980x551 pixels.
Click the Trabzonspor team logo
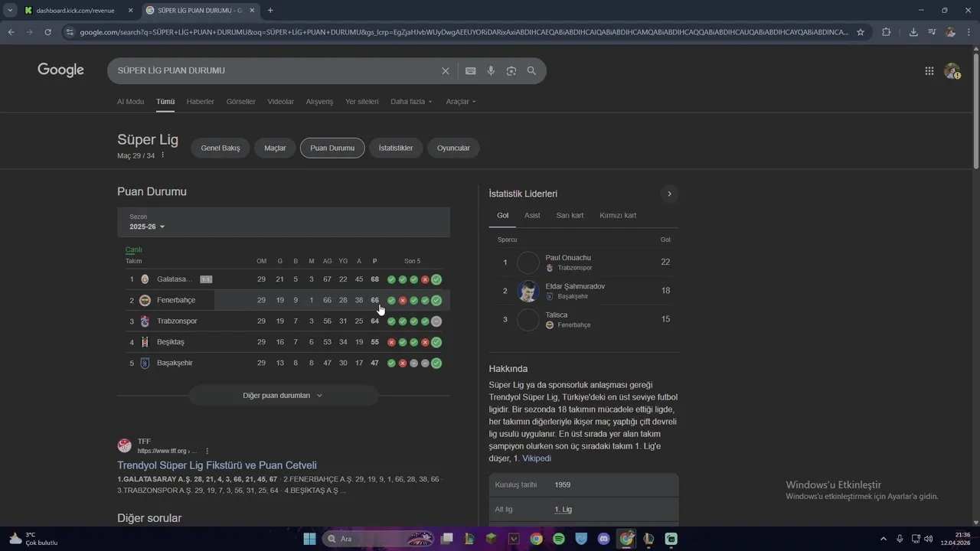[145, 321]
